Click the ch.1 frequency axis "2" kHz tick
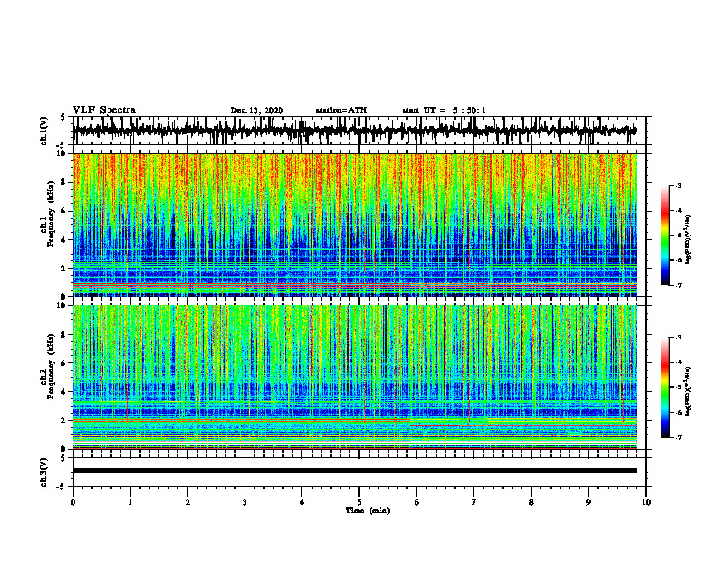 click(x=64, y=268)
